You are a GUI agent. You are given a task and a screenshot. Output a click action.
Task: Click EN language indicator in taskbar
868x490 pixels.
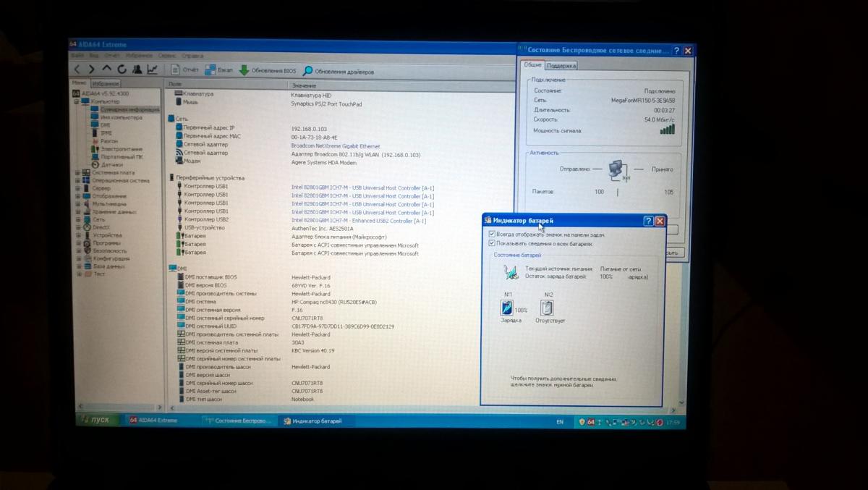click(x=559, y=421)
